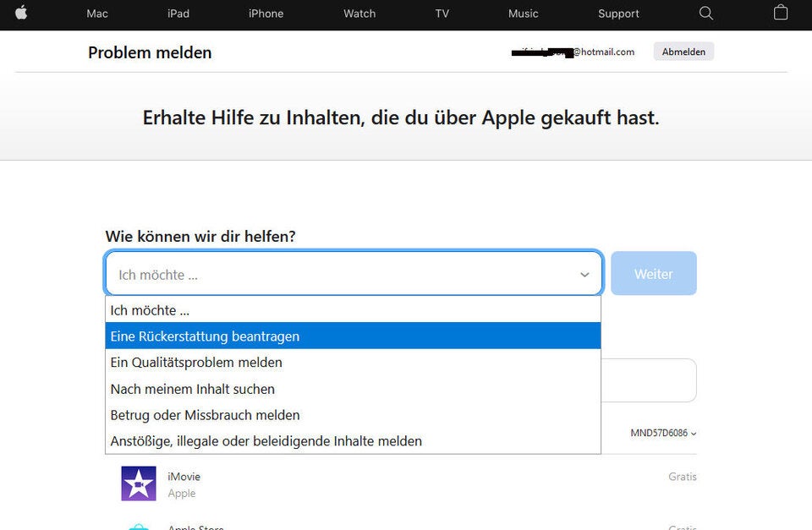Open the Support menu item

(618, 14)
